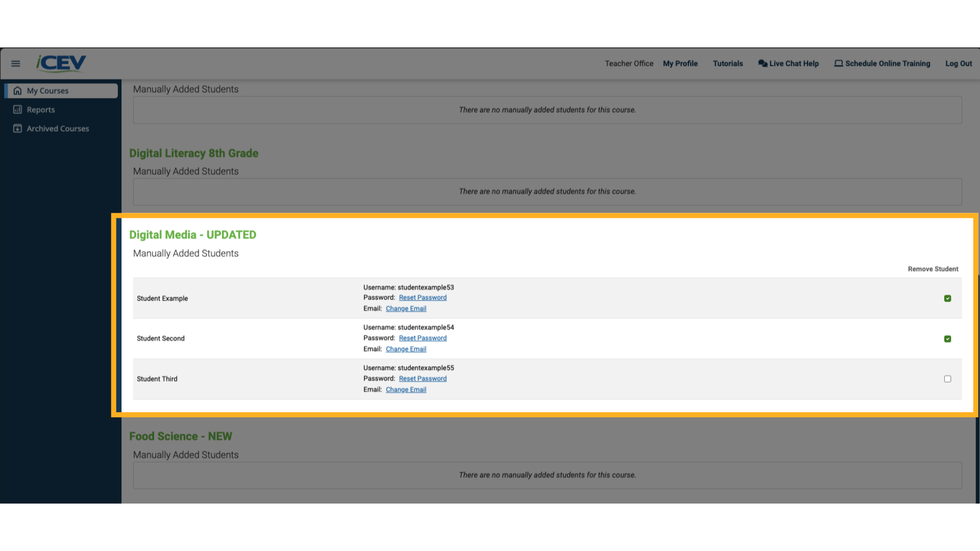The width and height of the screenshot is (980, 551).
Task: Open the hamburger menu icon
Action: coord(16,64)
